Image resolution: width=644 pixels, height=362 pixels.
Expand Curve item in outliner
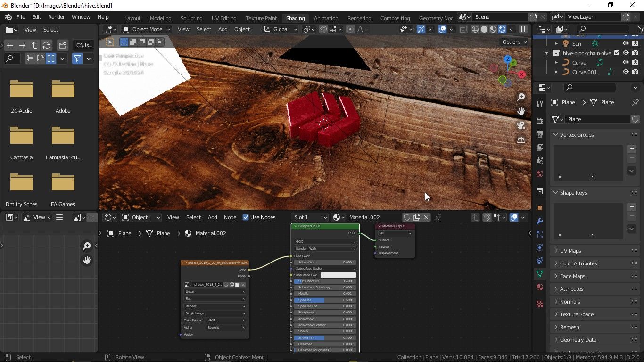pyautogui.click(x=556, y=62)
